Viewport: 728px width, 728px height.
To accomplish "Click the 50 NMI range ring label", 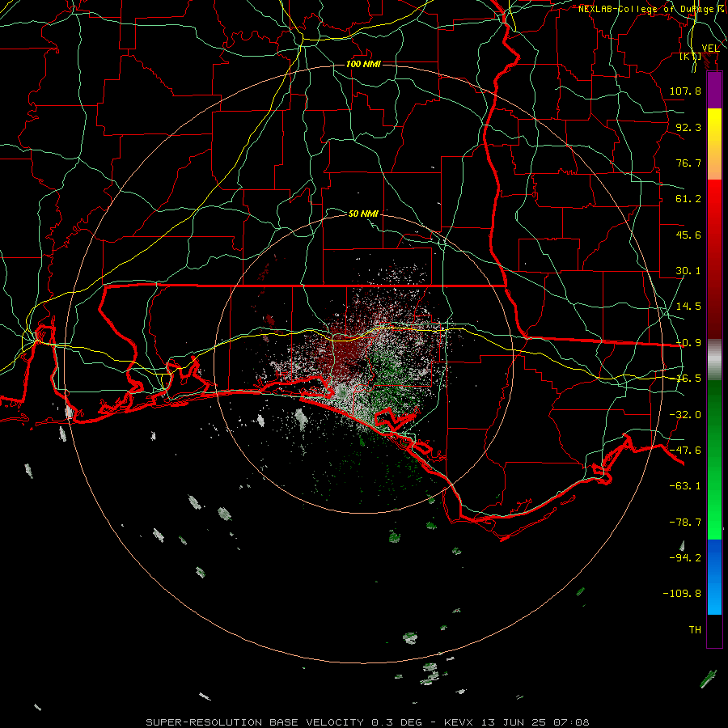I will (x=363, y=214).
